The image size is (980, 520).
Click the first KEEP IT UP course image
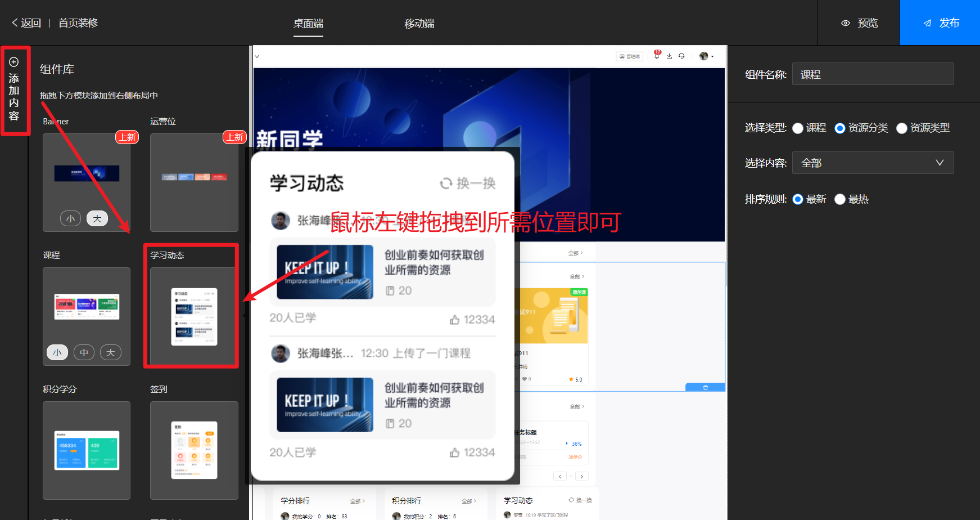(x=325, y=272)
